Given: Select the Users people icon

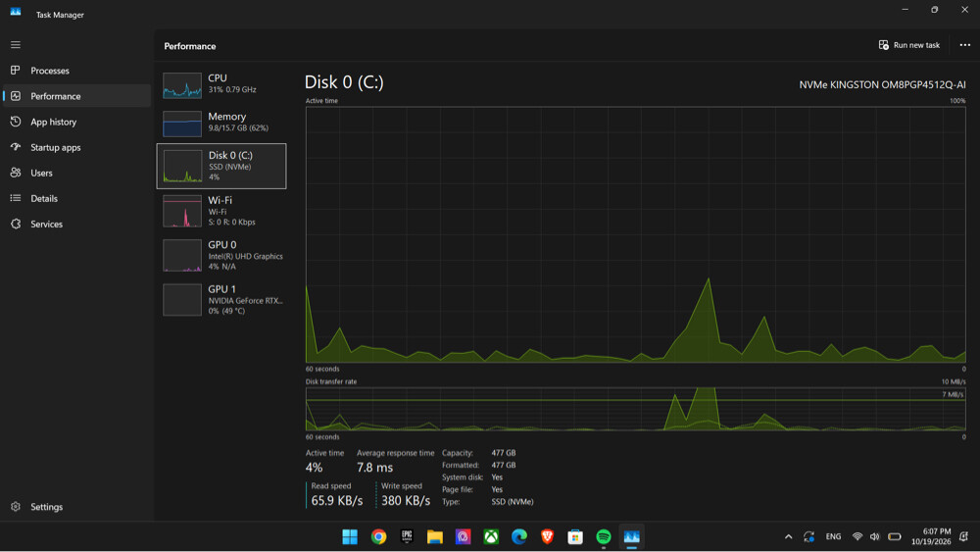Looking at the screenshot, I should (16, 173).
